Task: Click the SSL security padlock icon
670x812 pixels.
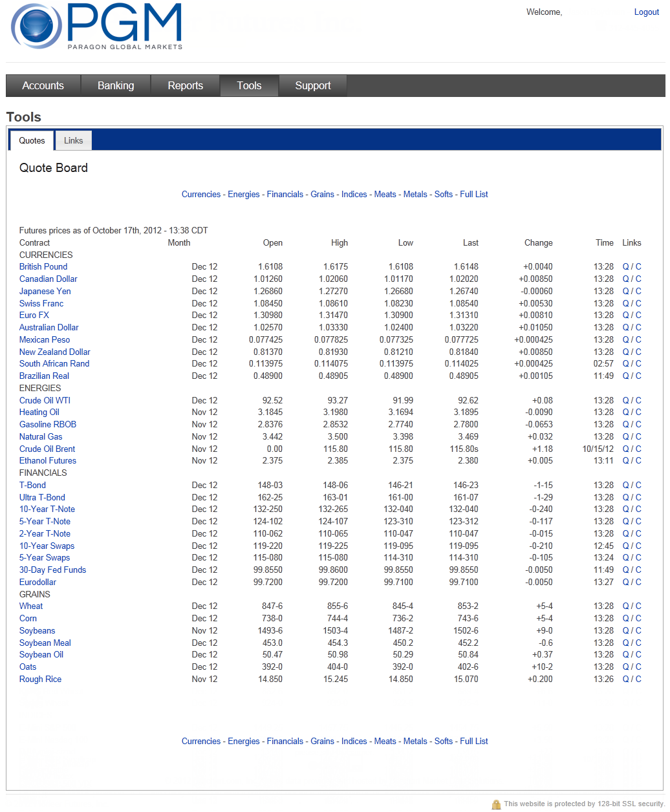Action: [496, 804]
